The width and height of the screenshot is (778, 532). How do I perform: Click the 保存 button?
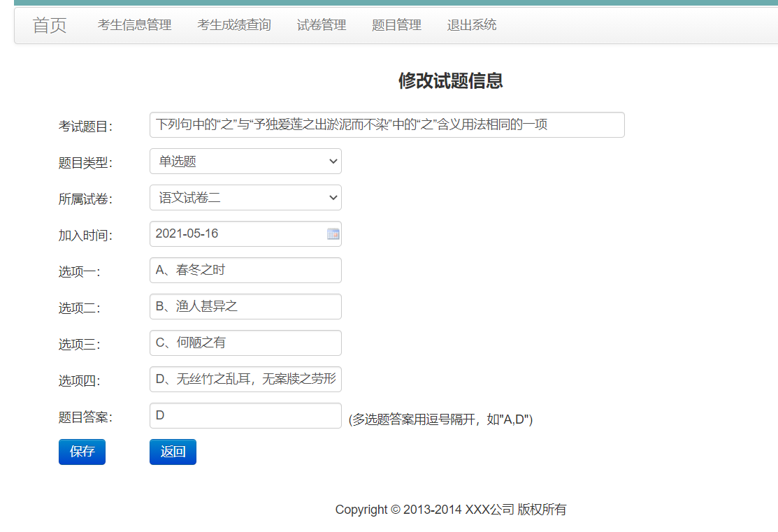[x=82, y=452]
